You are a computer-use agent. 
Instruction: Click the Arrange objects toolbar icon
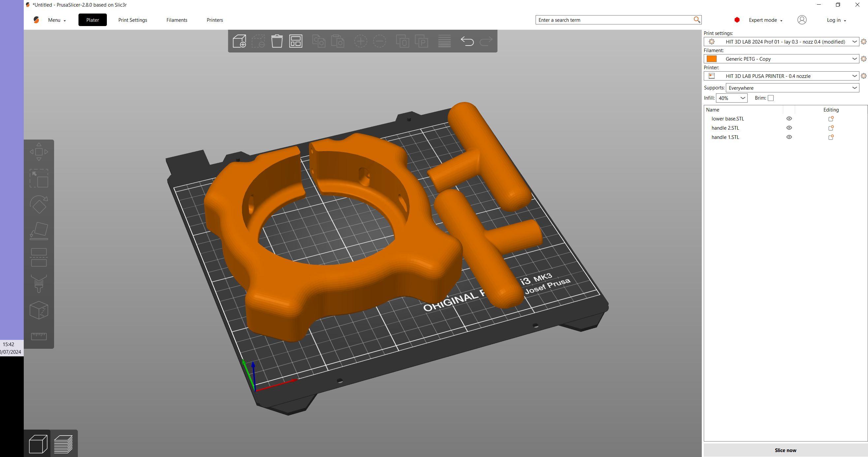click(296, 41)
